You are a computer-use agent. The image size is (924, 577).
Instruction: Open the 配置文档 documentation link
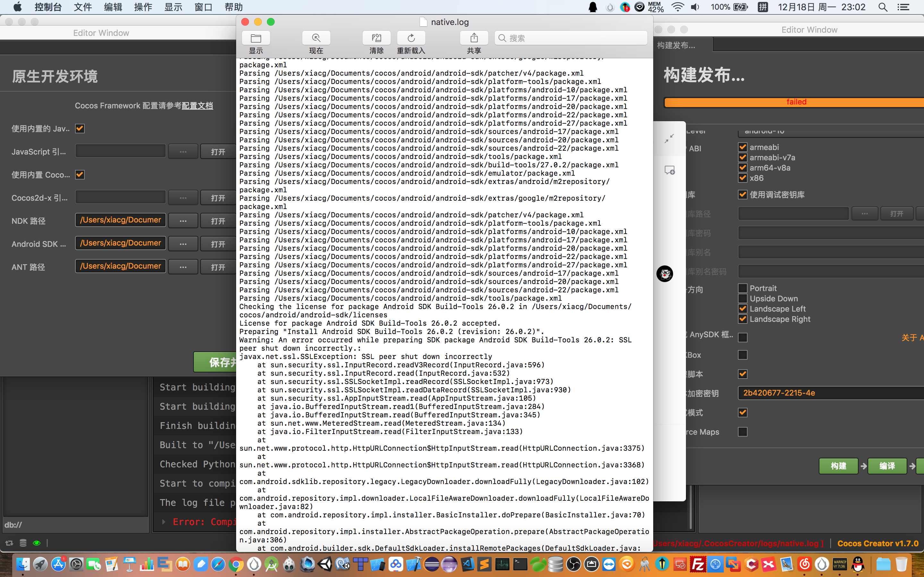197,106
